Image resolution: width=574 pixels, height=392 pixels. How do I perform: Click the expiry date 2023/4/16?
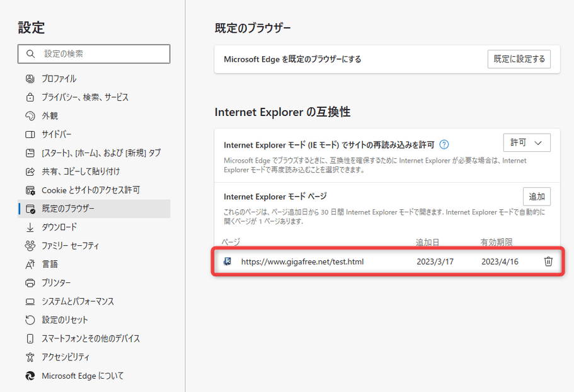(500, 262)
